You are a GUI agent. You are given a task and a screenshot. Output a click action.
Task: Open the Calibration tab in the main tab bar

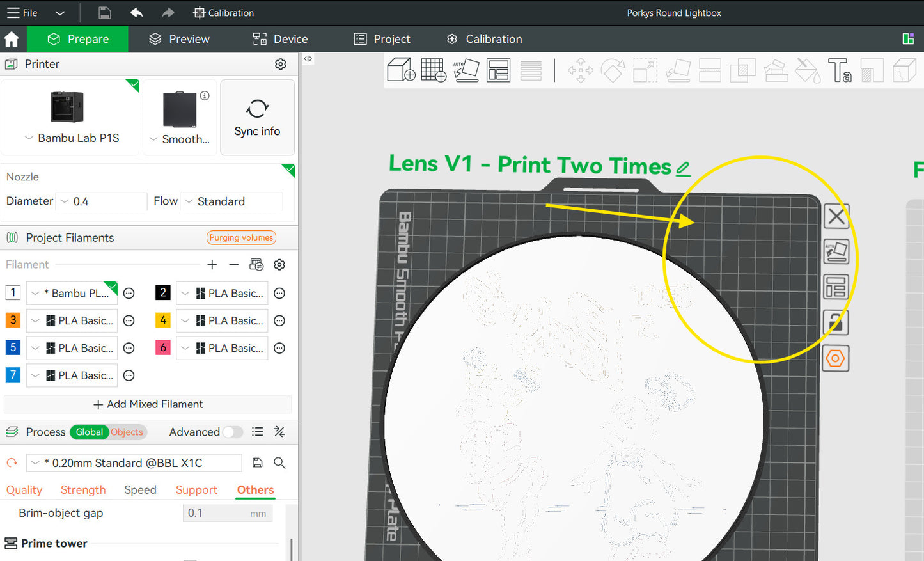[x=484, y=39]
